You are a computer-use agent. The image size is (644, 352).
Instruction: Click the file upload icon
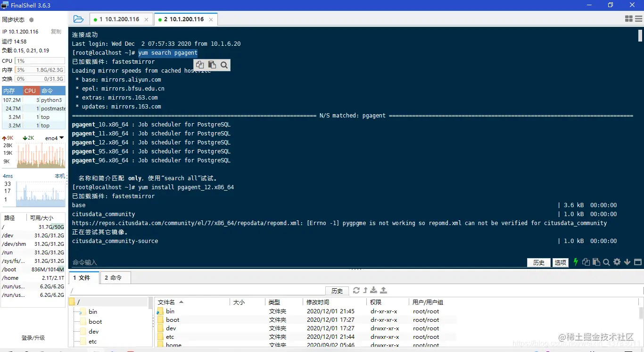(383, 290)
